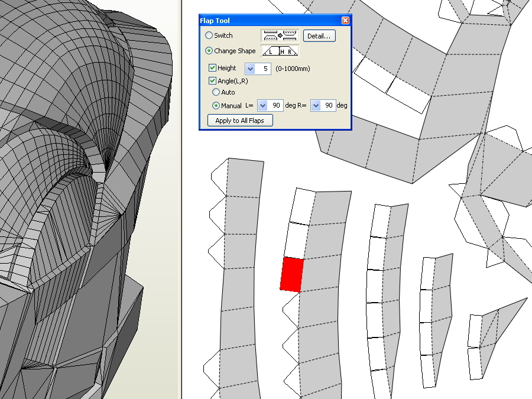
Task: Toggle the Angle(L,R) checkbox
Action: tap(212, 81)
